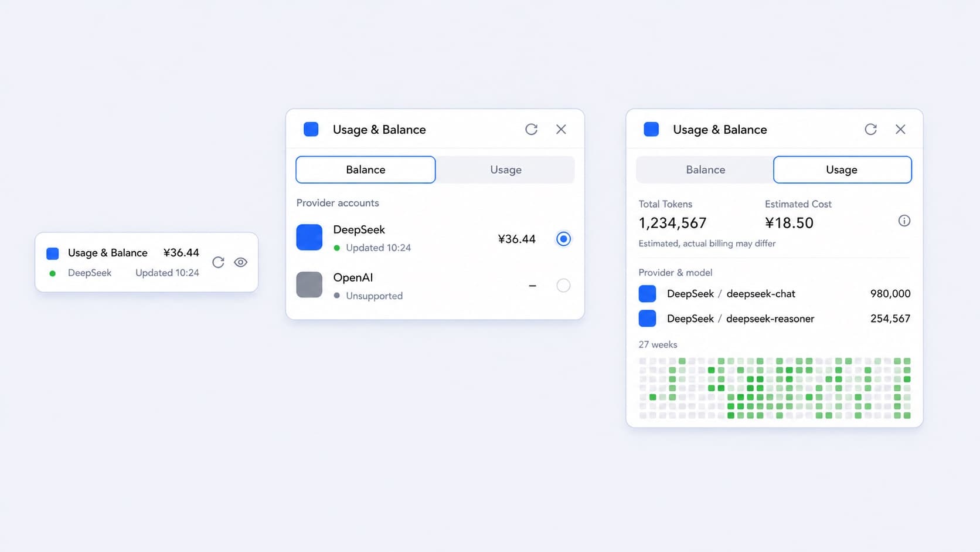Click the deepseek-chat model row icon
The width and height of the screenshot is (980, 552).
click(647, 294)
